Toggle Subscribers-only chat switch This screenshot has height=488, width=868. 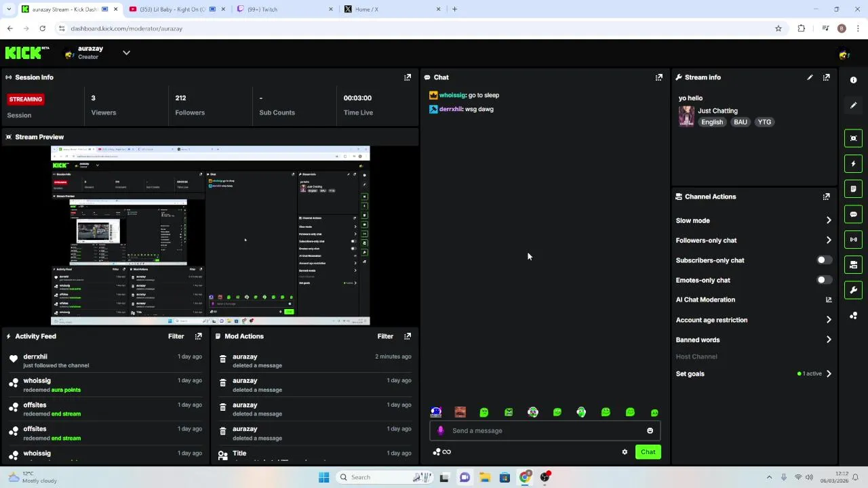click(x=824, y=260)
